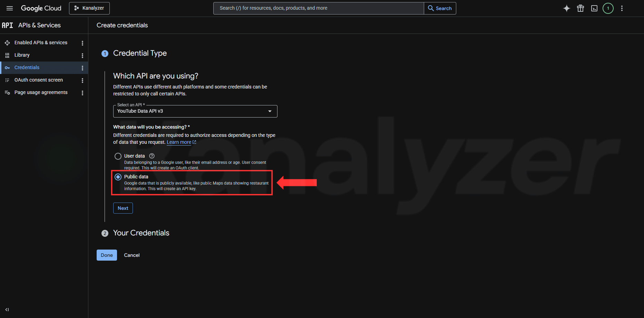Open more options for OAuth consent screen
The image size is (644, 318).
click(x=82, y=80)
